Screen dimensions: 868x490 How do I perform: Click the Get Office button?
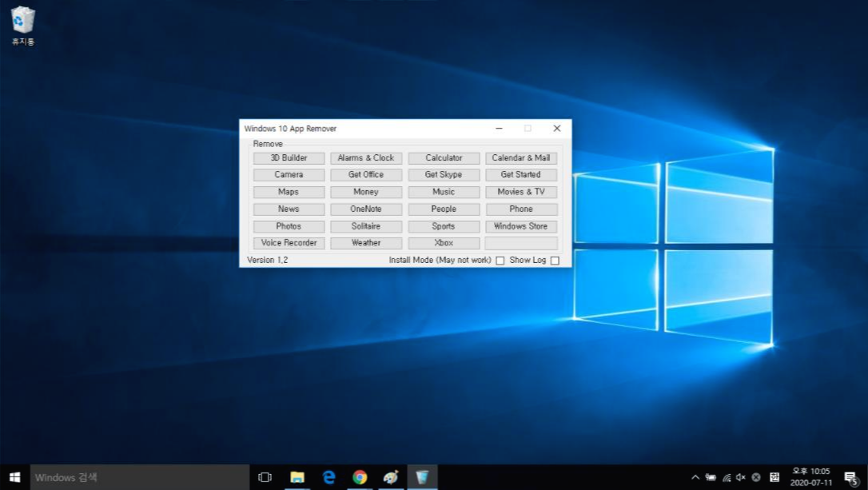[x=366, y=175]
